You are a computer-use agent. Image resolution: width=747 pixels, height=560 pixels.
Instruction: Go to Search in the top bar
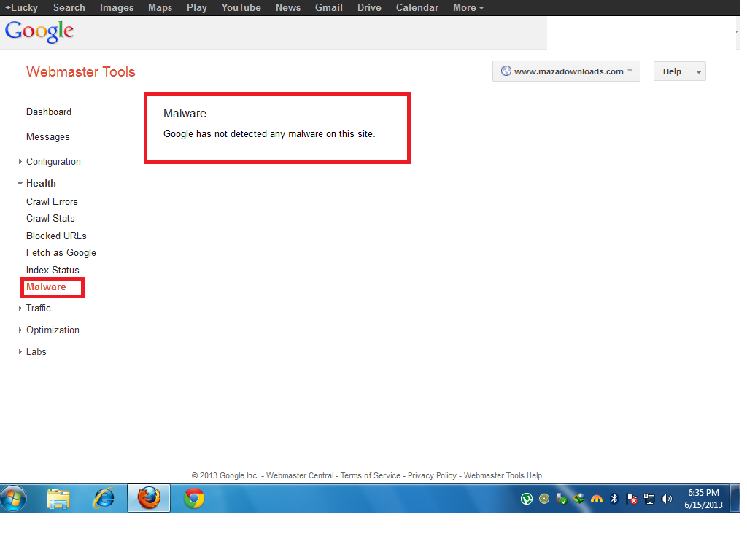point(69,7)
